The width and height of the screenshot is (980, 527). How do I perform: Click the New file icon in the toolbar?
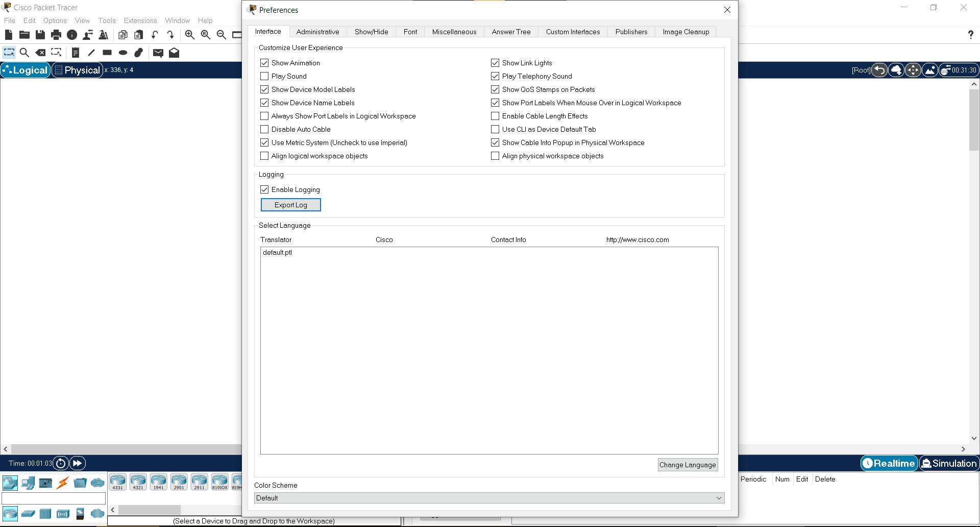(9, 35)
